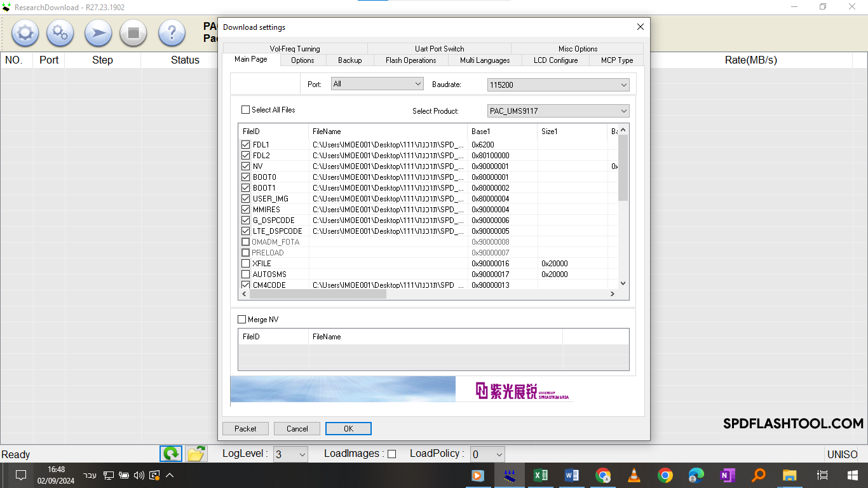Enable the XFILE checkbox

click(245, 264)
